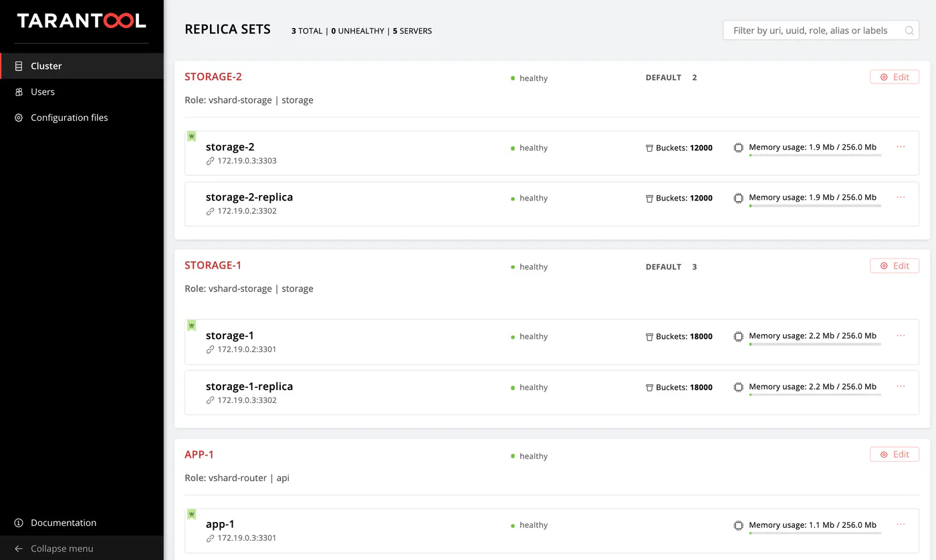Open the three-dots menu for storage-1-replica
Screen dimensions: 936x560
(x=901, y=386)
